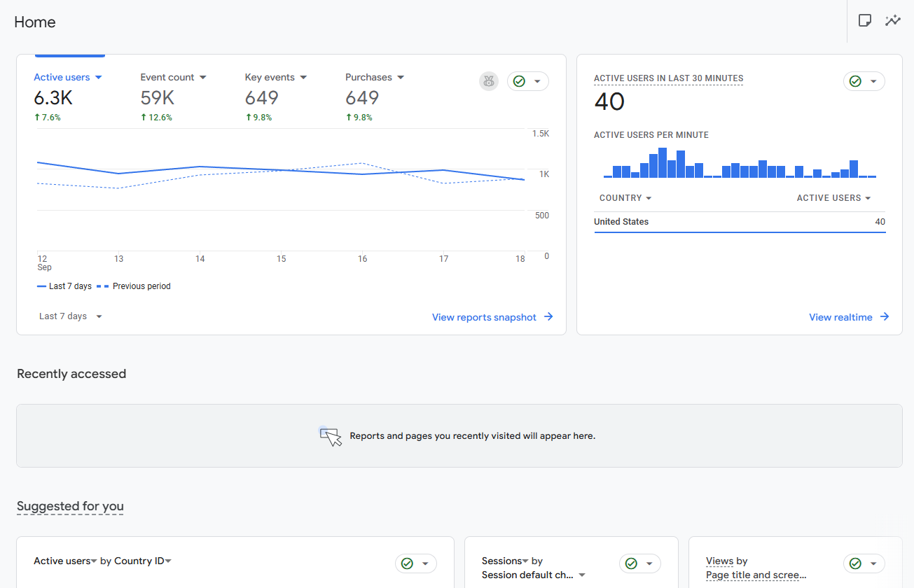Open the View realtime link
The image size is (914, 588).
[840, 317]
